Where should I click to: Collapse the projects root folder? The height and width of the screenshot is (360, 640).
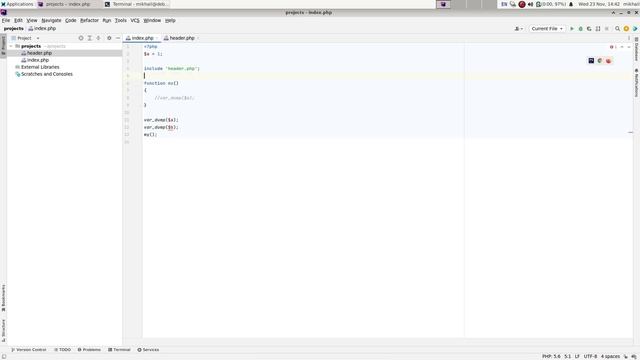point(11,46)
